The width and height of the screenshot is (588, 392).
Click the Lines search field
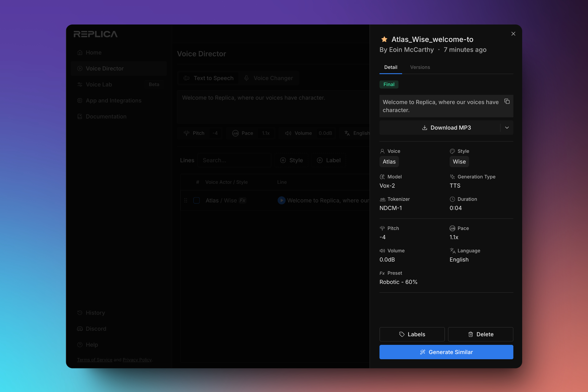[235, 160]
